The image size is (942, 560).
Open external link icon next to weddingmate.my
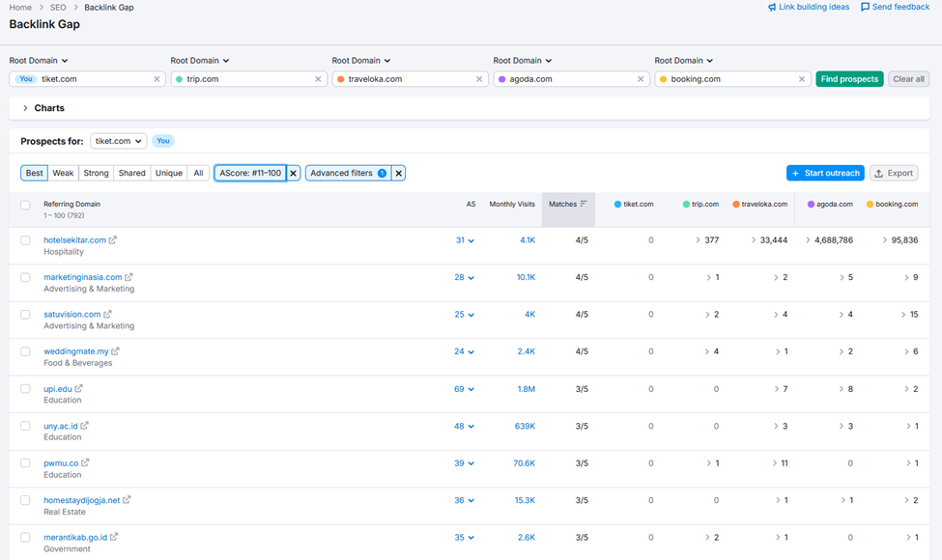[x=115, y=351]
